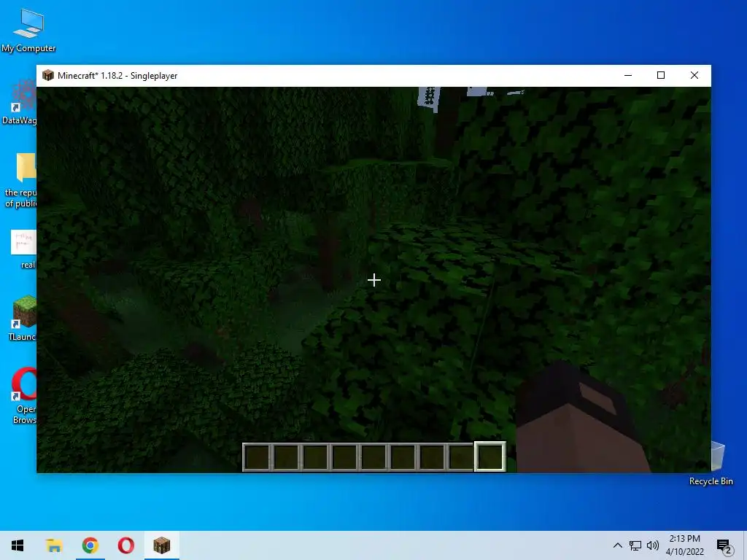Open the clock showing 2:13 PM

(684, 545)
